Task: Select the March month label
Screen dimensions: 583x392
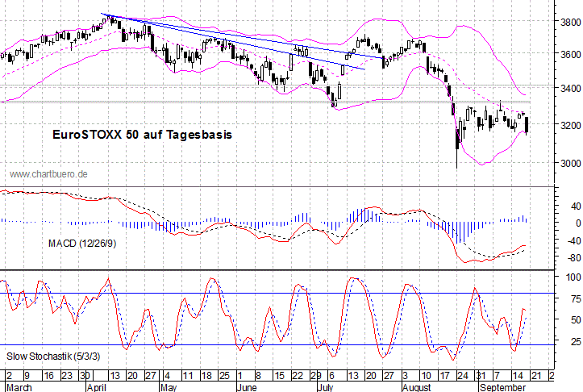Action: (19, 387)
